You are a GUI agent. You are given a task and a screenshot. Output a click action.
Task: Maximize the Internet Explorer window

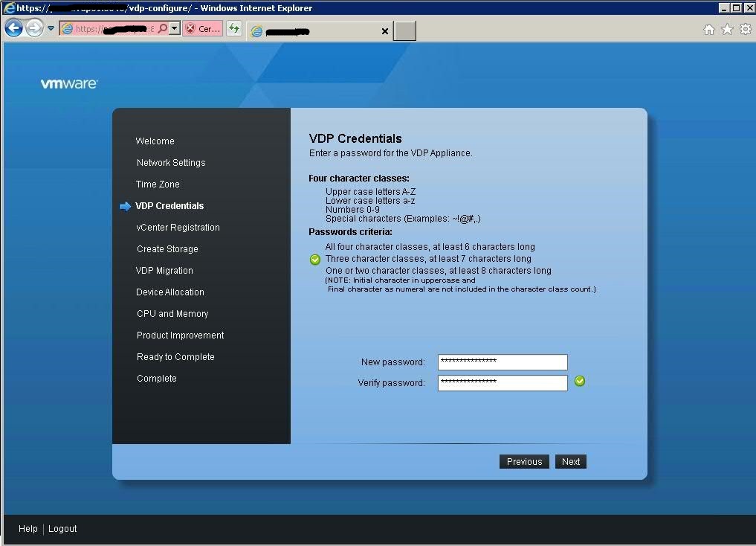click(736, 7)
